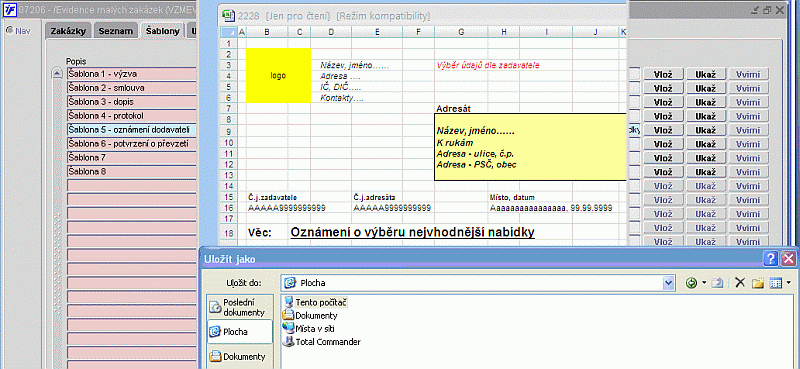Click the Adresa - PSČ, obec line
The image size is (800, 369).
tap(477, 165)
